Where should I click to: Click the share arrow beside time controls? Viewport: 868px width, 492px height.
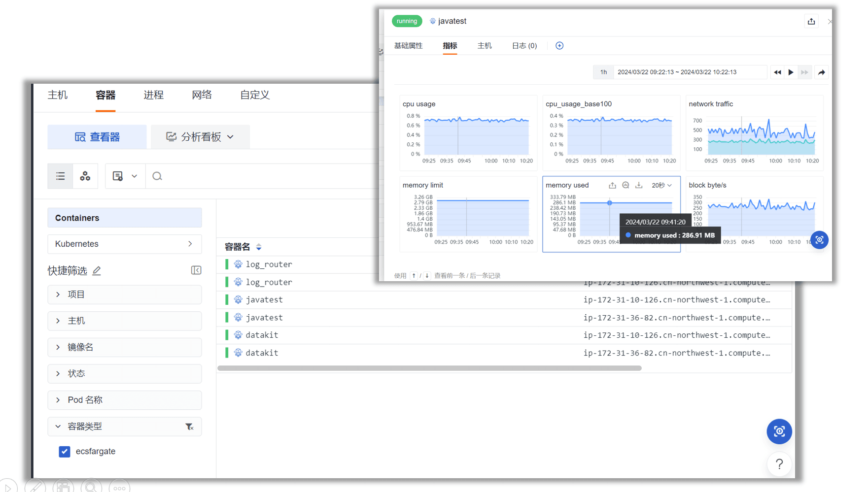click(822, 72)
